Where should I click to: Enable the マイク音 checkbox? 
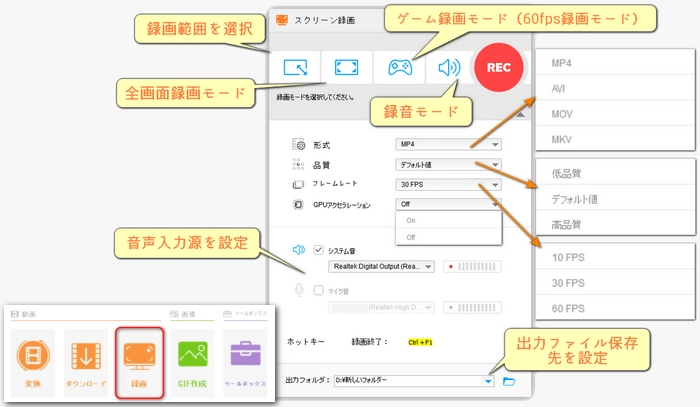[319, 290]
